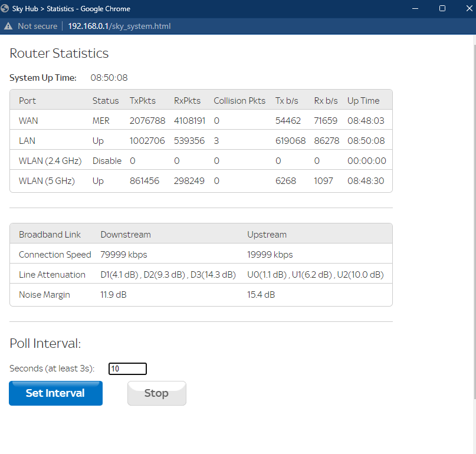Image resolution: width=476 pixels, height=454 pixels.
Task: Click the Not secure site info label
Action: pyautogui.click(x=37, y=26)
